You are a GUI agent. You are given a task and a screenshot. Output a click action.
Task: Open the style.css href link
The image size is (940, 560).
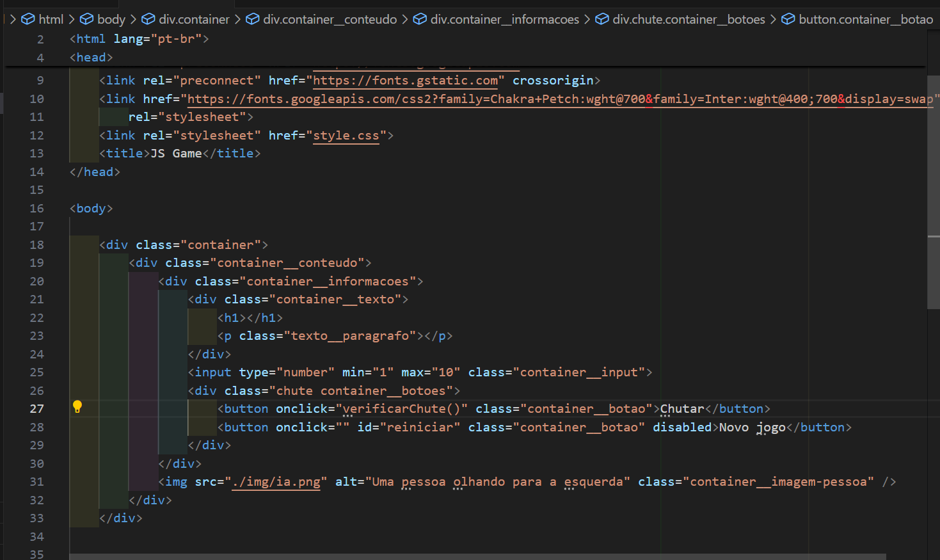(x=346, y=136)
